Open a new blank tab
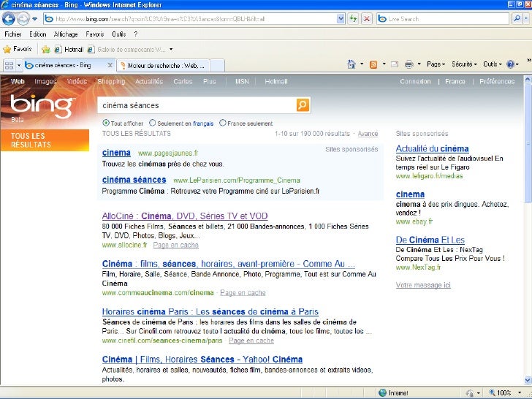Image resolution: width=532 pixels, height=399 pixels. tap(217, 66)
